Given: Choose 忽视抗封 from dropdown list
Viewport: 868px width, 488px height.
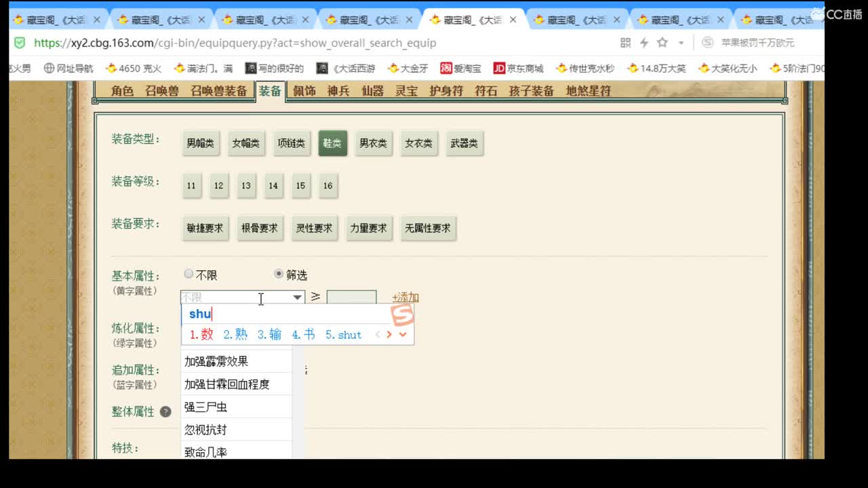Looking at the screenshot, I should click(236, 430).
